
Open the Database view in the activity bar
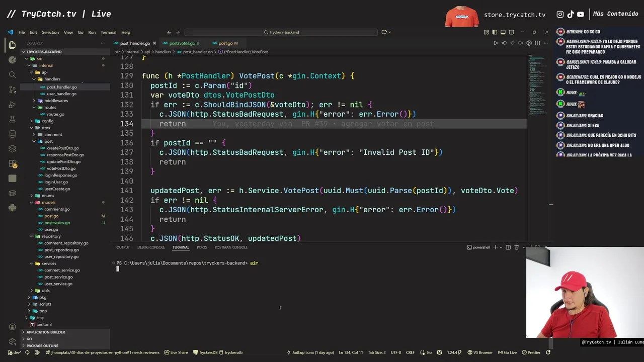coord(12,134)
